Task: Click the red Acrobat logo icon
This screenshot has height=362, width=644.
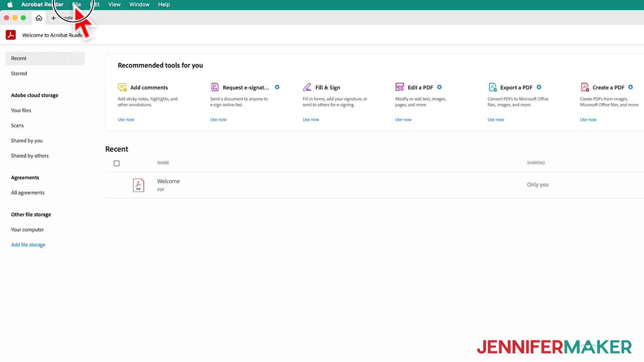Action: (11, 35)
